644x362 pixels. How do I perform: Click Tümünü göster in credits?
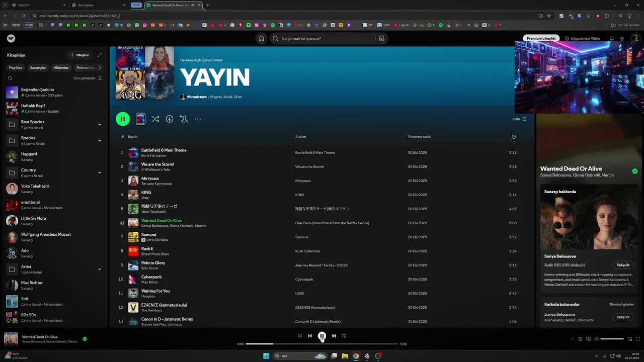click(621, 304)
